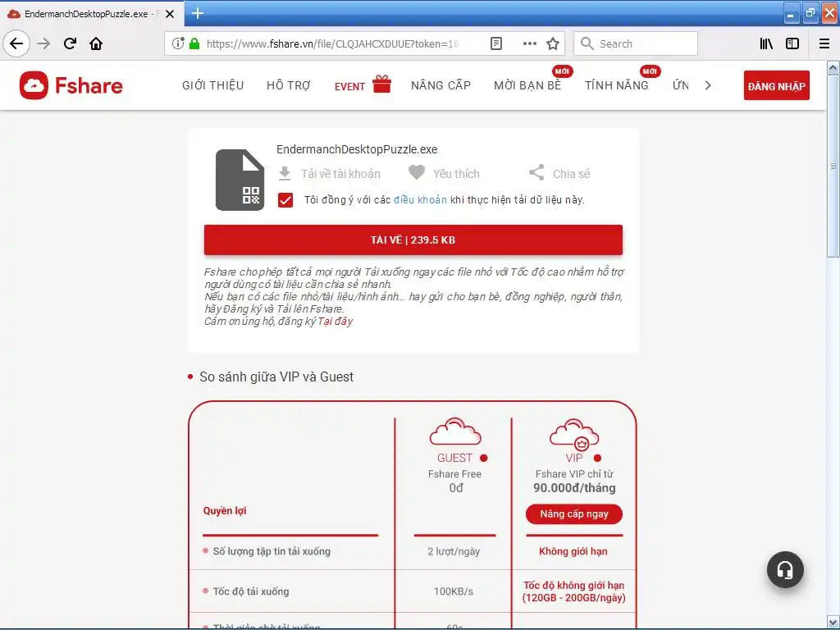Open the Tại đây registration link
The width and height of the screenshot is (840, 630).
(335, 322)
